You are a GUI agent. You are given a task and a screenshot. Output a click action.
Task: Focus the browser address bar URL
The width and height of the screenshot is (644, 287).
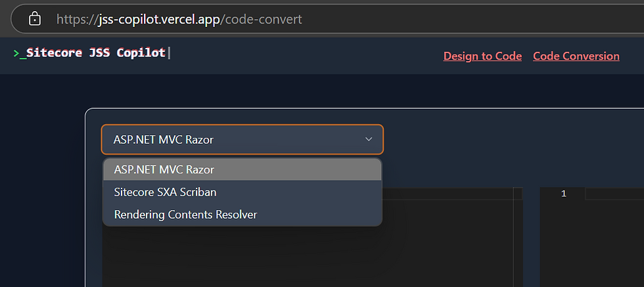[x=179, y=19]
